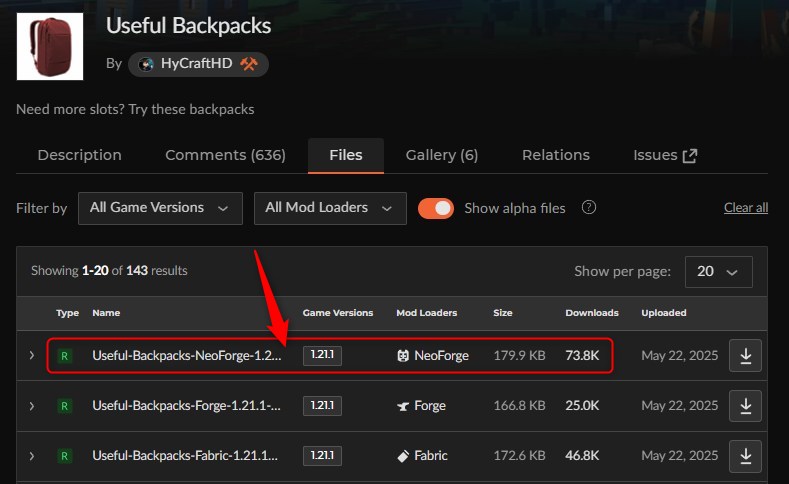Click the Showing 1-20 of 143 results text

109,271
